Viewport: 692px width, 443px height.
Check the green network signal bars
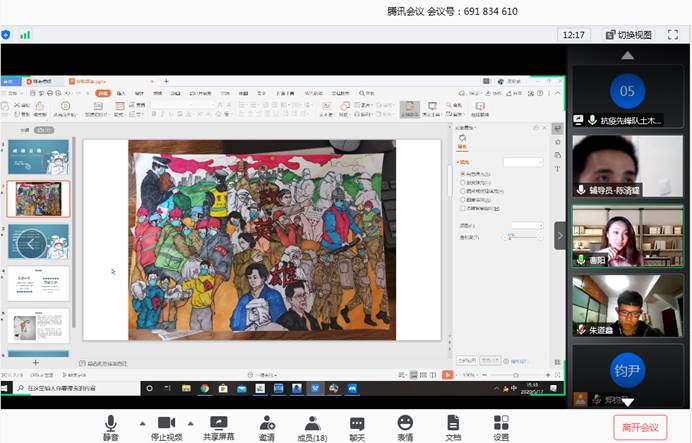pos(25,35)
